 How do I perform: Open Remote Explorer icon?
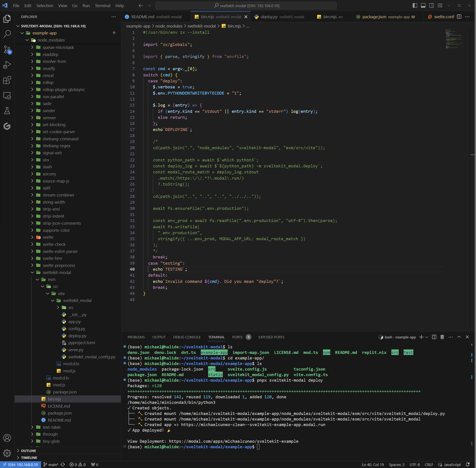click(7, 96)
